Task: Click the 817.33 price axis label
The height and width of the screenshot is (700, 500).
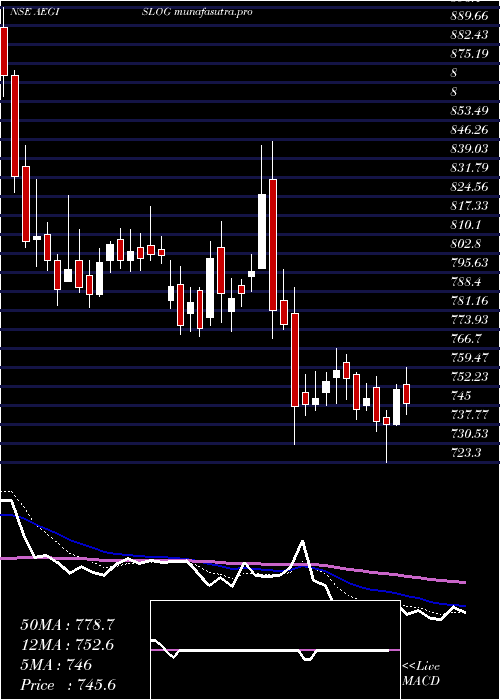Action: 470,206
